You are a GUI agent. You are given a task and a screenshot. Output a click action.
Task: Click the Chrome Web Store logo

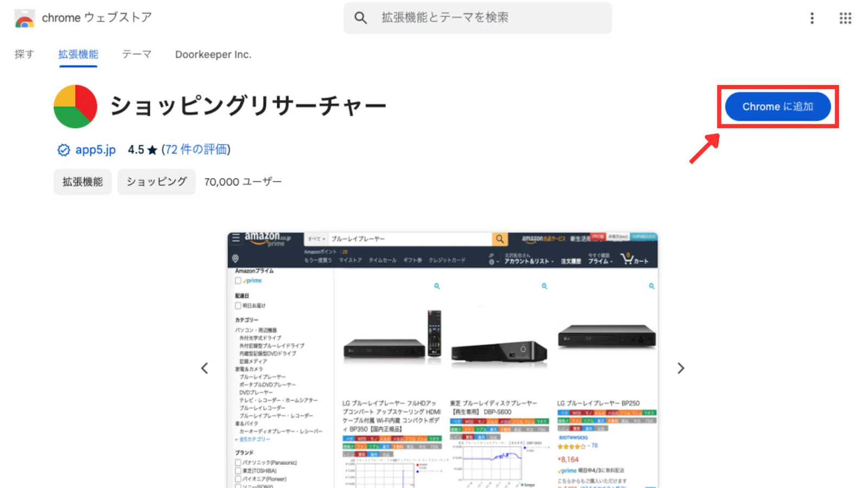pos(24,18)
